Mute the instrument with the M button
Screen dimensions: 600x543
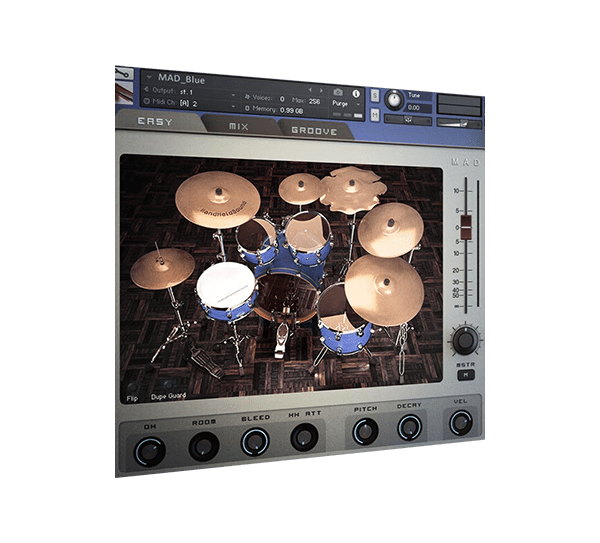pos(375,114)
